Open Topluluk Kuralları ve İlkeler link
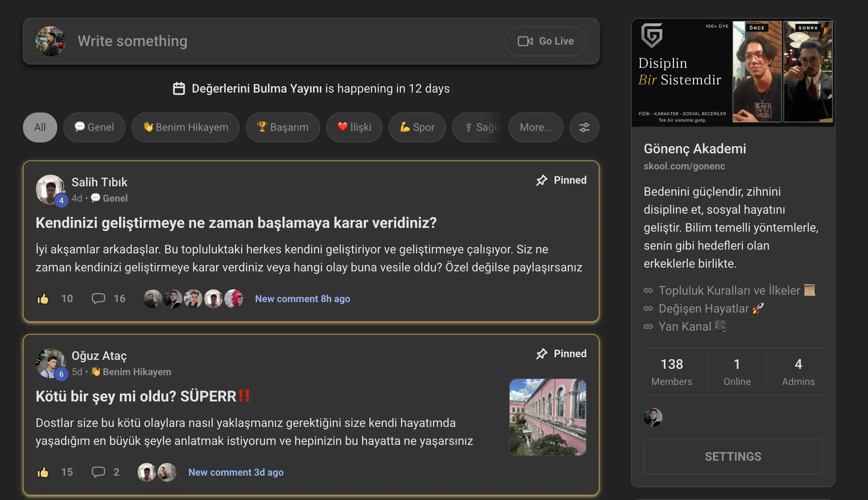 coord(729,290)
